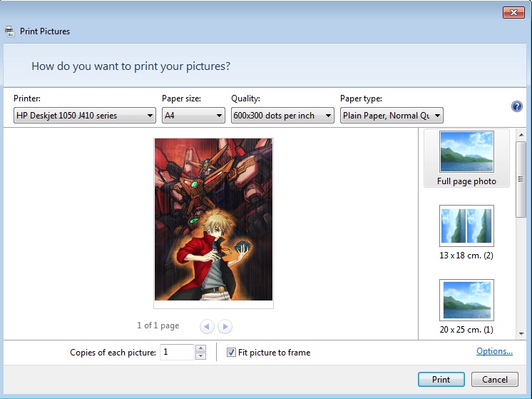Select the Full page photo layout

point(466,158)
